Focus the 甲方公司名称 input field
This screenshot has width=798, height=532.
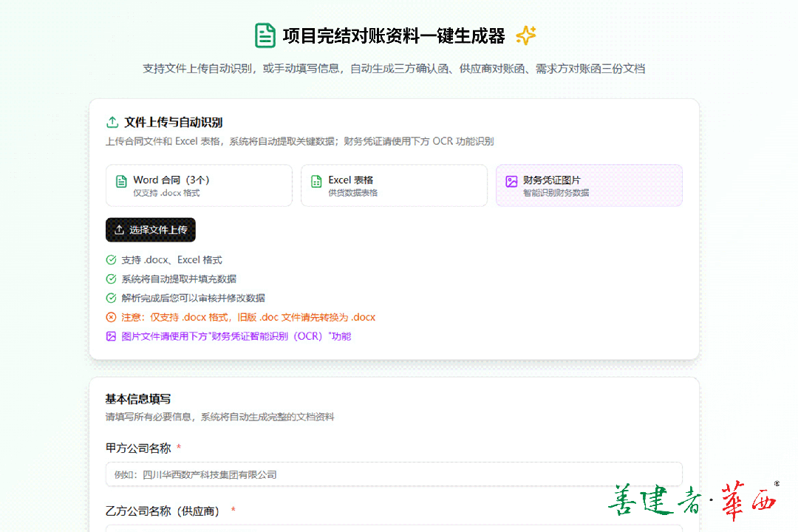coord(394,474)
